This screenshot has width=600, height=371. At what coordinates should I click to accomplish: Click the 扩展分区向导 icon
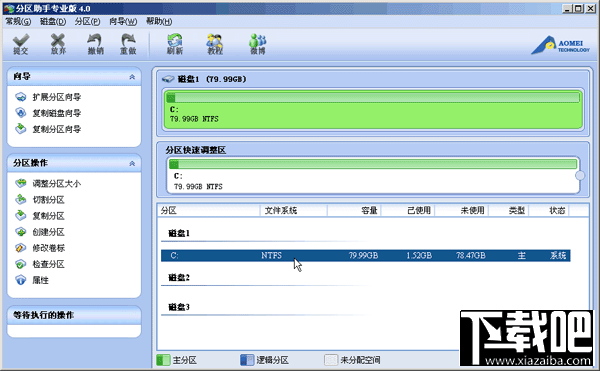point(21,97)
